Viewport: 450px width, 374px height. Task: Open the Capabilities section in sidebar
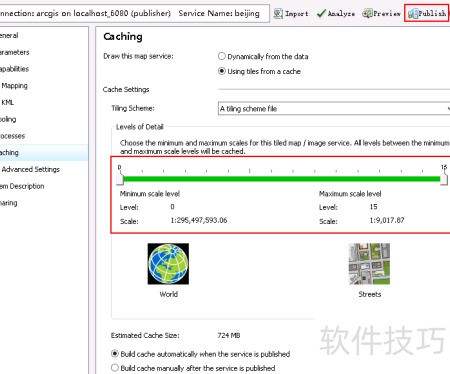[14, 69]
